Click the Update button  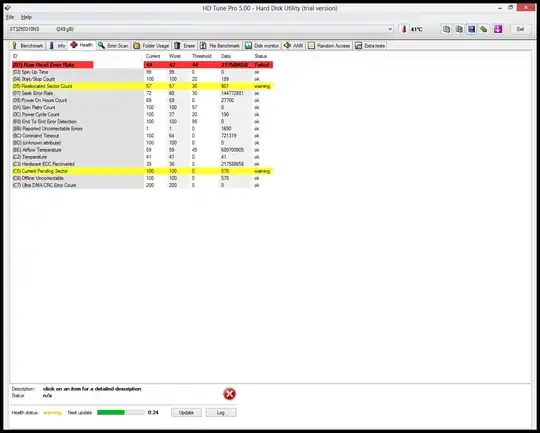pos(186,412)
